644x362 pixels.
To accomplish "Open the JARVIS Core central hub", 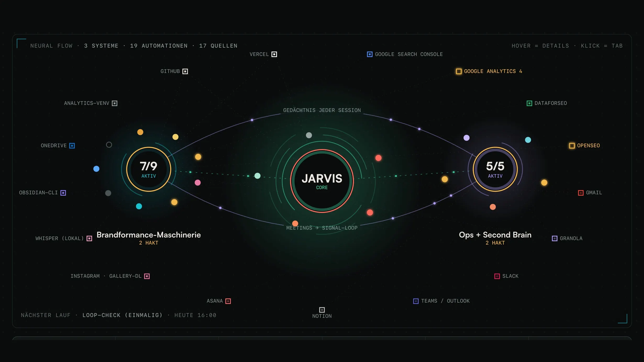I will pyautogui.click(x=322, y=181).
